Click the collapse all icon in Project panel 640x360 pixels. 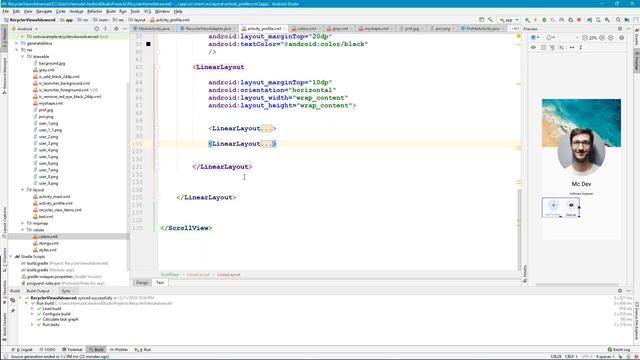106,29
